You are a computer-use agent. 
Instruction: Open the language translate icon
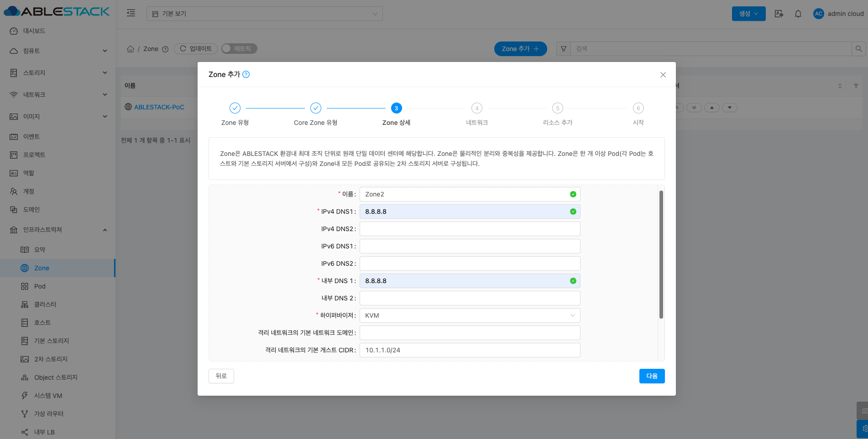(x=779, y=14)
